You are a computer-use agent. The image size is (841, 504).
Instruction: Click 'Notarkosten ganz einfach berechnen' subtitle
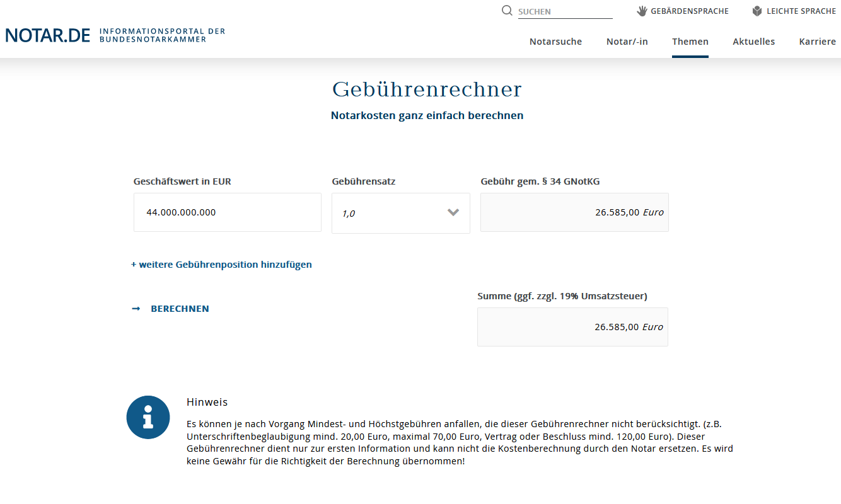(427, 116)
